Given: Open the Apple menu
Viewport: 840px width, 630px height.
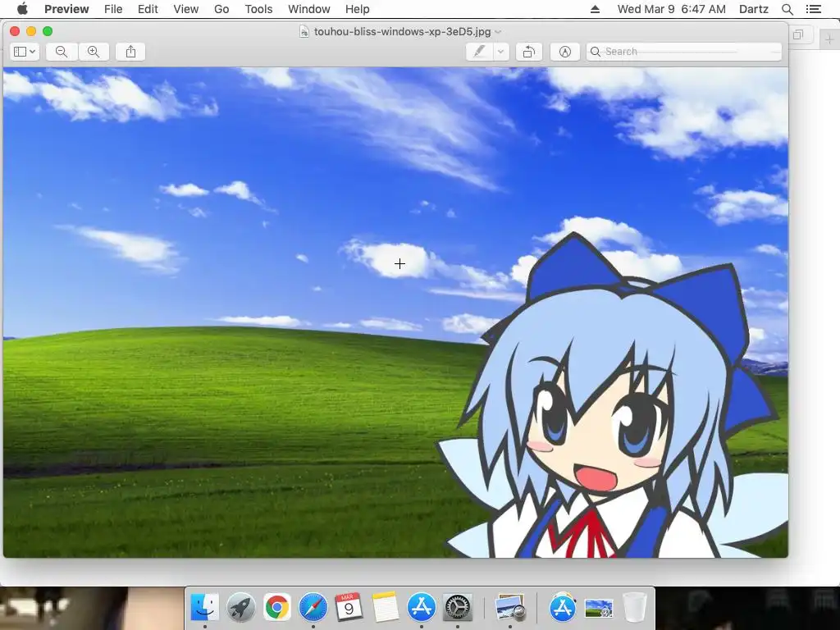Looking at the screenshot, I should tap(22, 9).
